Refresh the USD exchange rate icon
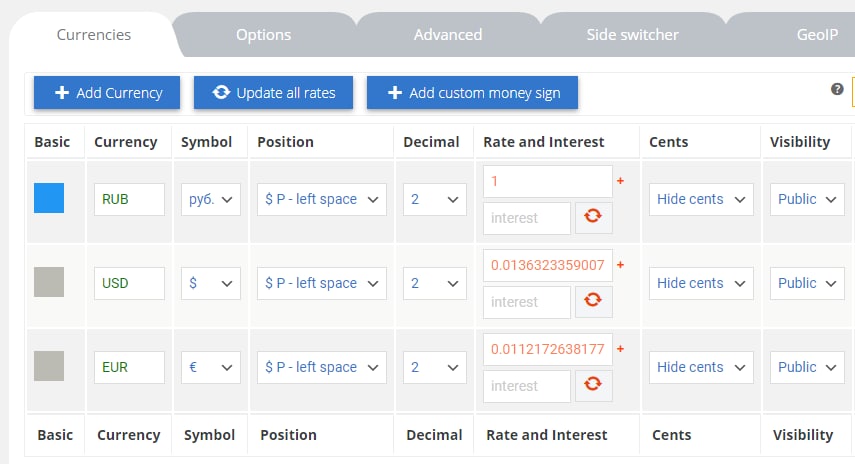The image size is (855, 464). coord(593,302)
